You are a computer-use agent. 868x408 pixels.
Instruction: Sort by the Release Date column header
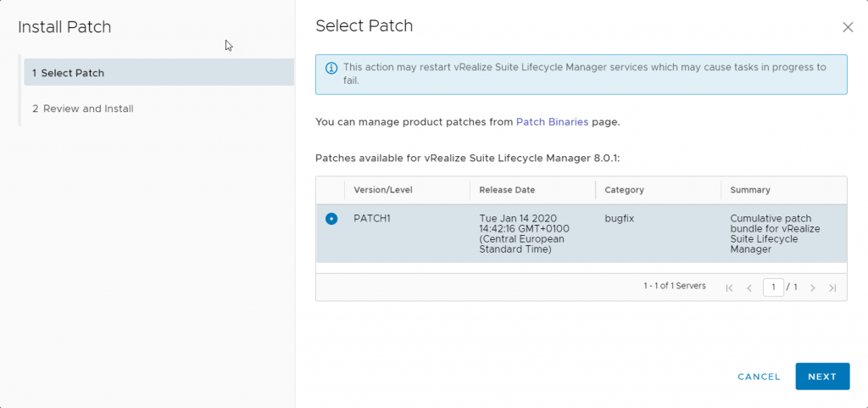coord(507,190)
